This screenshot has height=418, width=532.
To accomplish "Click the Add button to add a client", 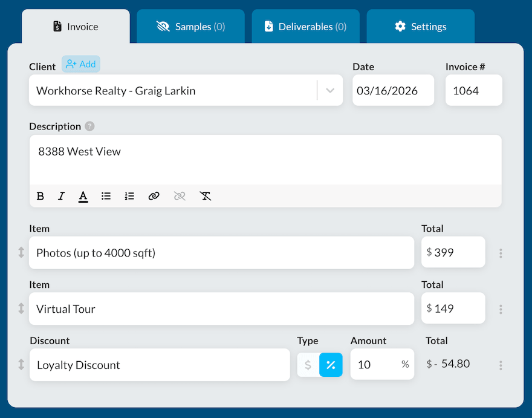I will point(80,64).
